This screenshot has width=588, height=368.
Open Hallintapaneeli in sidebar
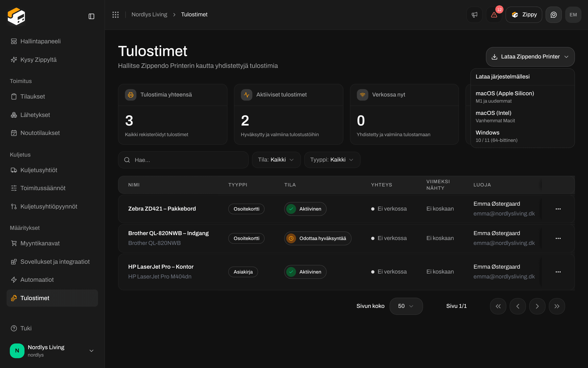tap(52, 41)
